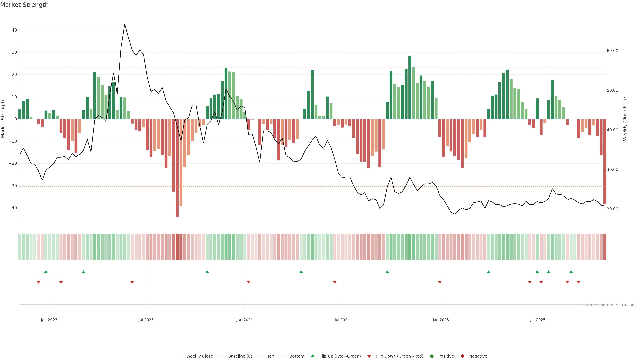Click the Jul 2023 axis label

(x=146, y=320)
